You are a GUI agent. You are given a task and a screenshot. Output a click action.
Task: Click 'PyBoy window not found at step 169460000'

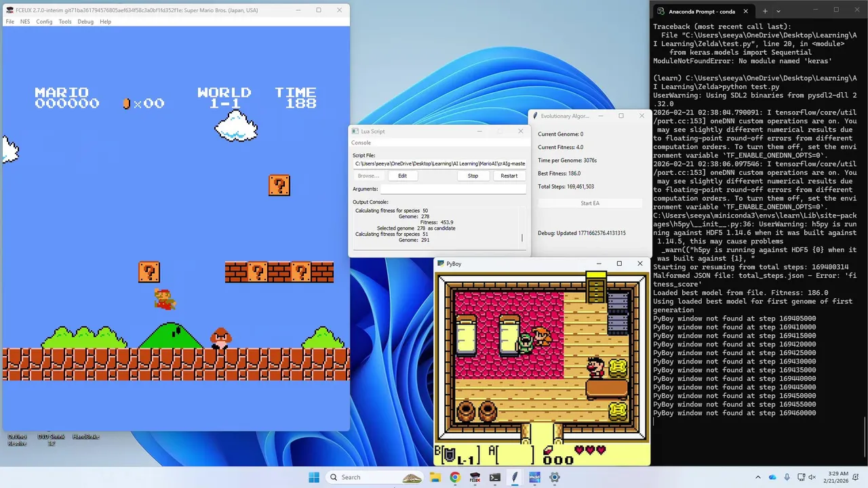click(734, 413)
